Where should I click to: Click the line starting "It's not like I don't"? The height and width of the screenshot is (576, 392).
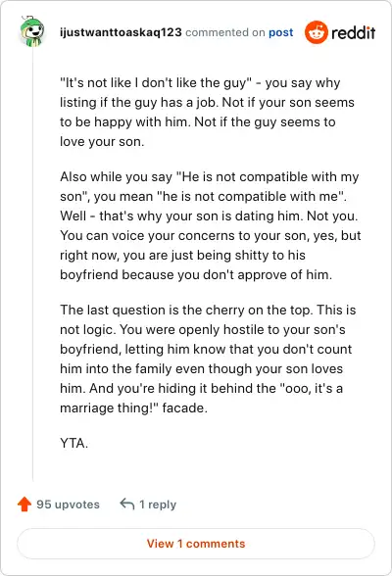point(200,82)
